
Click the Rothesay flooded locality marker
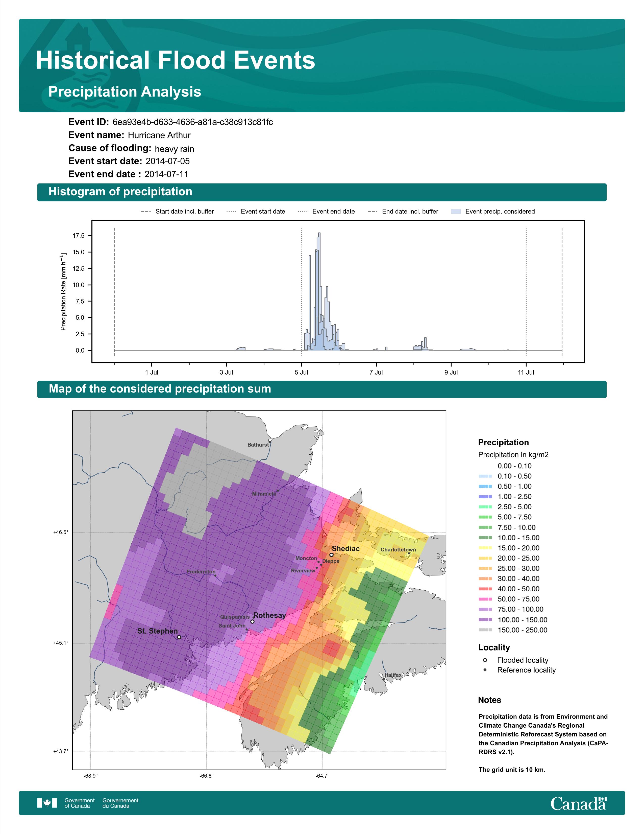(x=252, y=622)
